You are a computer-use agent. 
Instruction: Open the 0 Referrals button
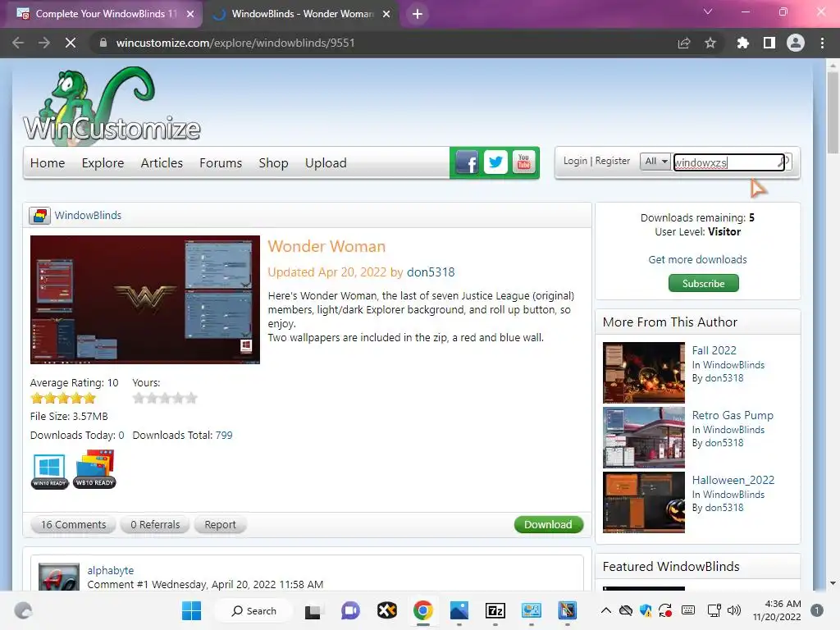click(155, 524)
